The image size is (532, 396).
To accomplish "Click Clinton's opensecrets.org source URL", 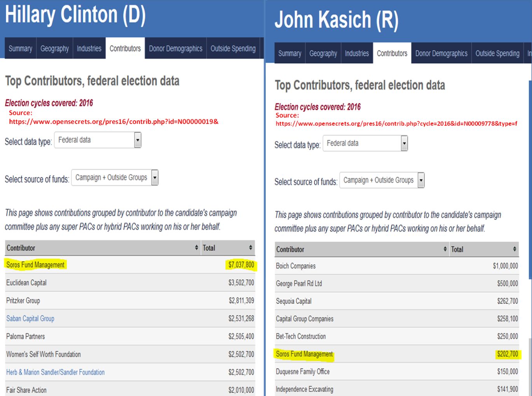I will 114,122.
